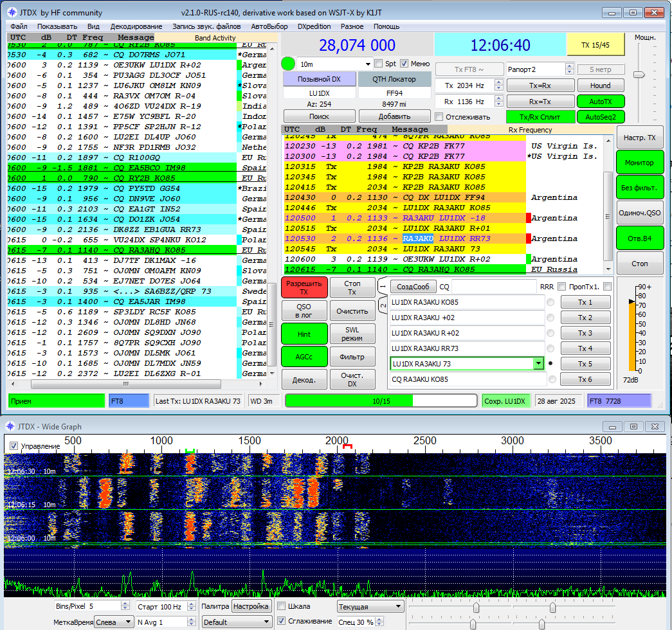Adjust Rx 1136 Hz frequency stepper
This screenshot has width=672, height=630.
pyautogui.click(x=498, y=101)
